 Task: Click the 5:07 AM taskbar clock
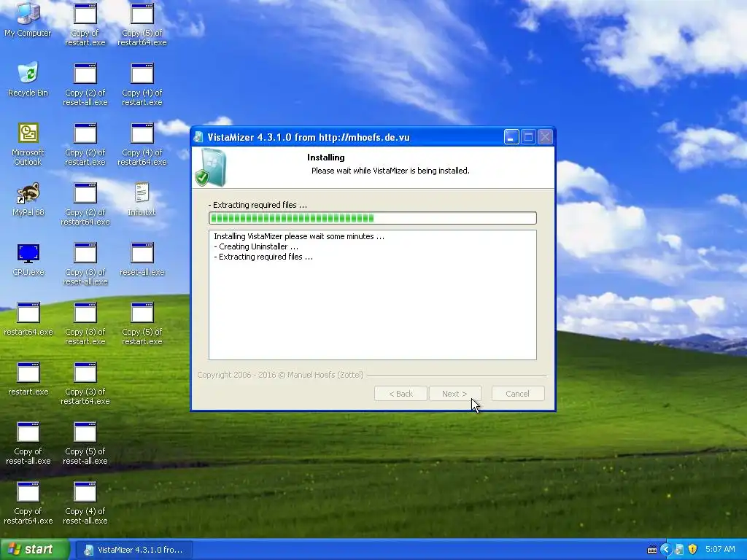(720, 550)
